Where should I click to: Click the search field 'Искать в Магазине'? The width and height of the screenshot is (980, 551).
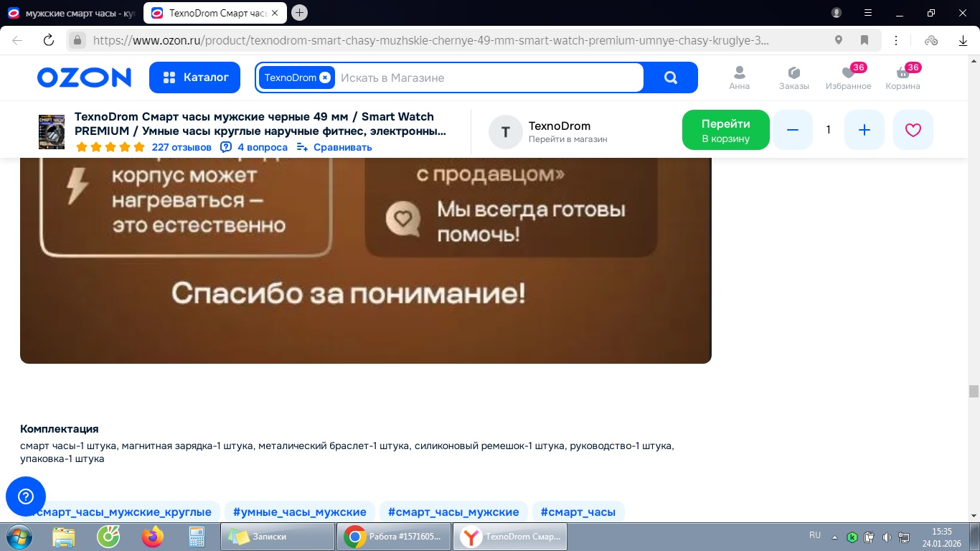coord(489,77)
